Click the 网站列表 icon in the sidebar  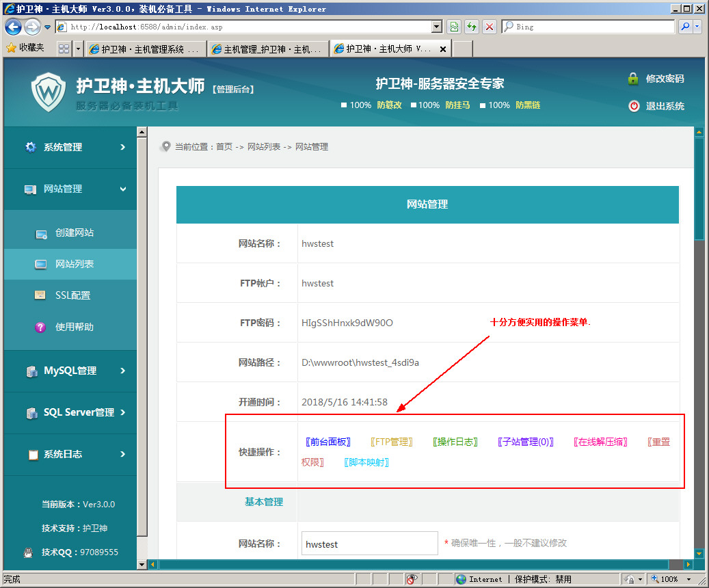click(x=41, y=264)
